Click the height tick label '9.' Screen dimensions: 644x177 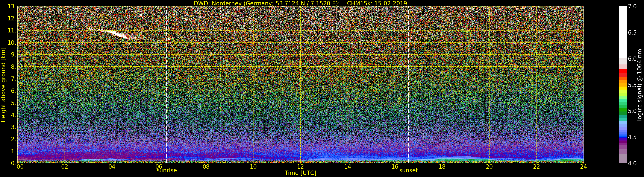click(14, 55)
